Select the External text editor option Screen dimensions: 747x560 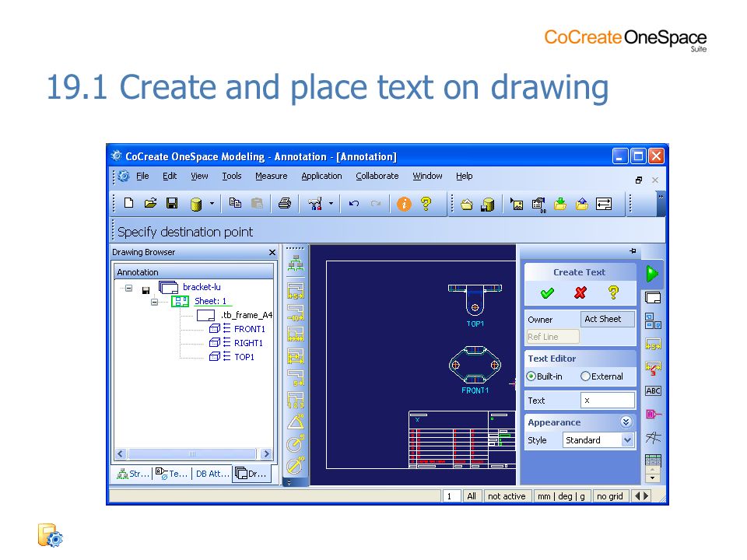pos(602,376)
